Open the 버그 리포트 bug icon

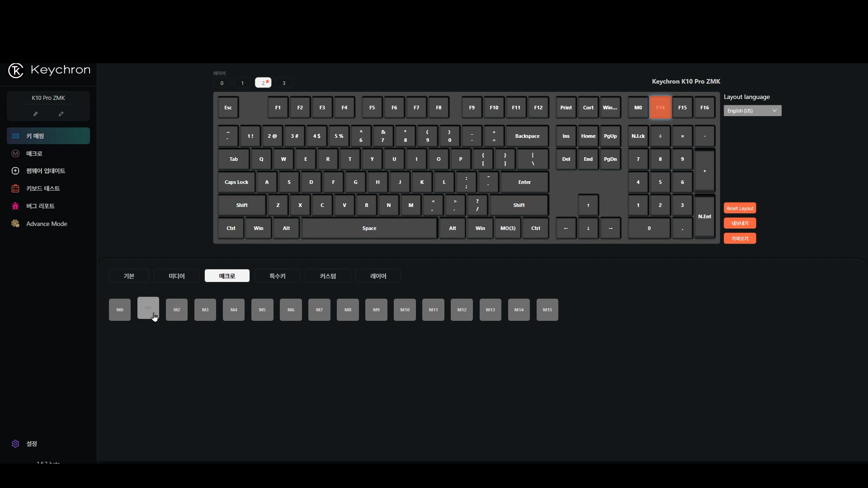tap(15, 206)
